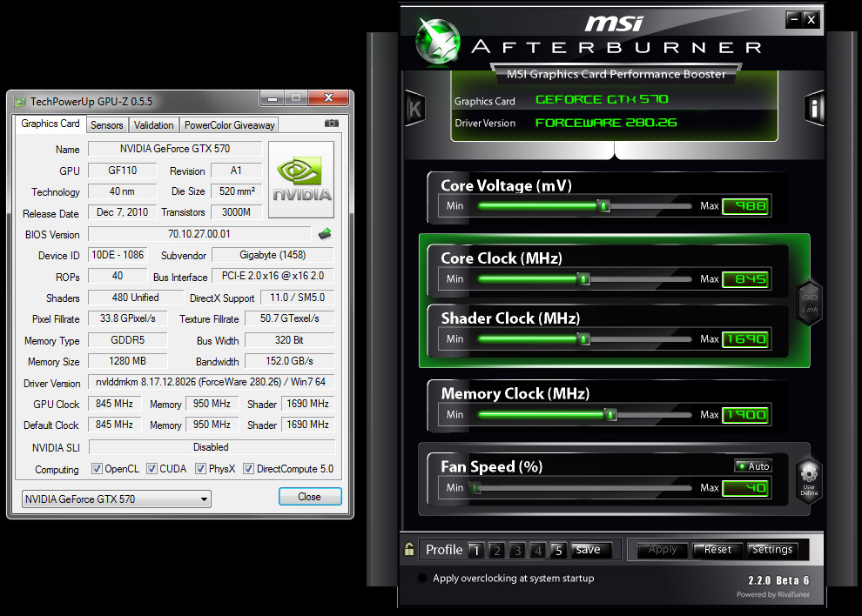Image resolution: width=862 pixels, height=616 pixels.
Task: Toggle the OpenCL checkbox
Action: tap(97, 469)
